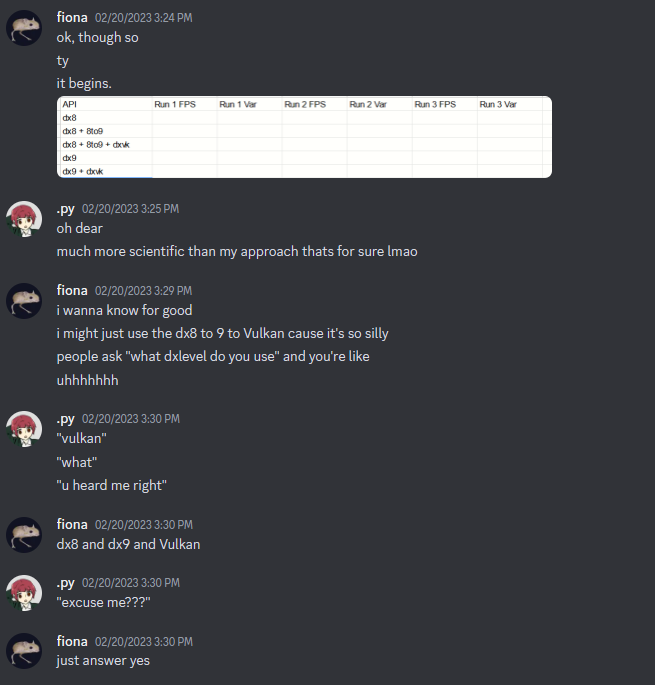The image size is (655, 685).
Task: Click .py's avatar on the 3:25 PM message
Action: pyautogui.click(x=24, y=219)
